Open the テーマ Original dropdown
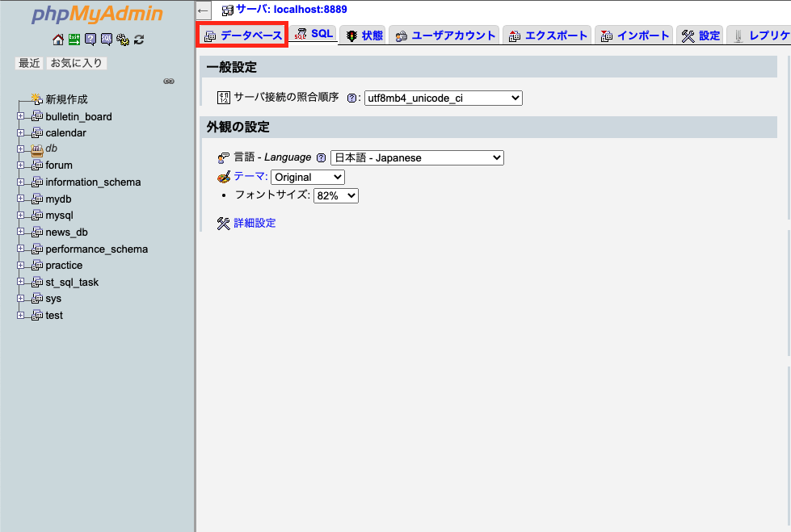The width and height of the screenshot is (791, 532). 307,177
